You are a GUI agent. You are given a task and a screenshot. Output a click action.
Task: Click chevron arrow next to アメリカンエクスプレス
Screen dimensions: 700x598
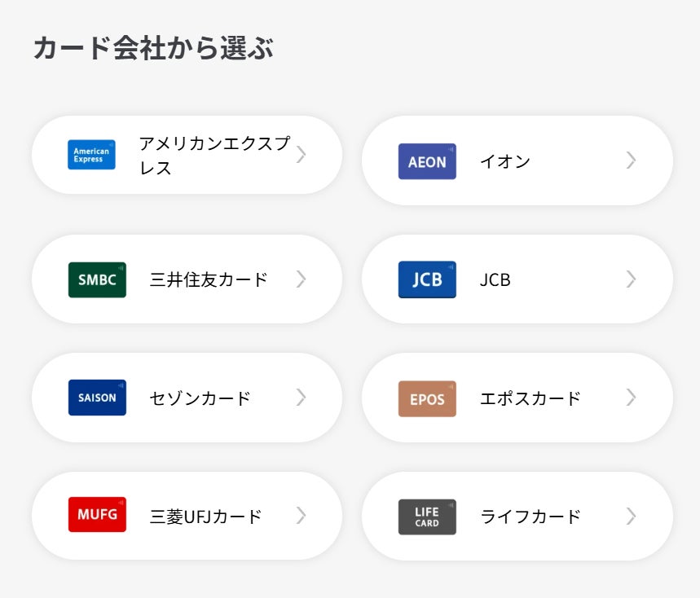301,155
